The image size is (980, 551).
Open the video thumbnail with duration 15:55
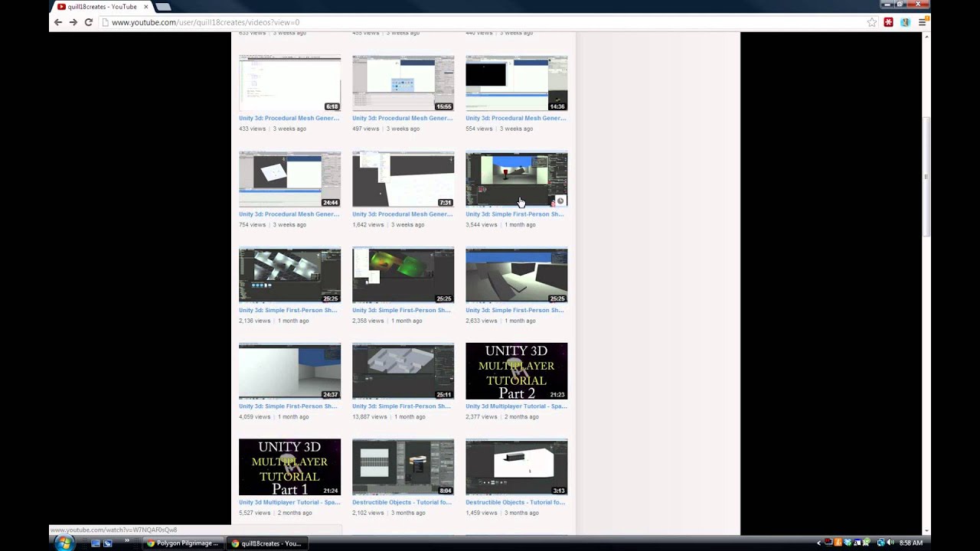pyautogui.click(x=403, y=83)
